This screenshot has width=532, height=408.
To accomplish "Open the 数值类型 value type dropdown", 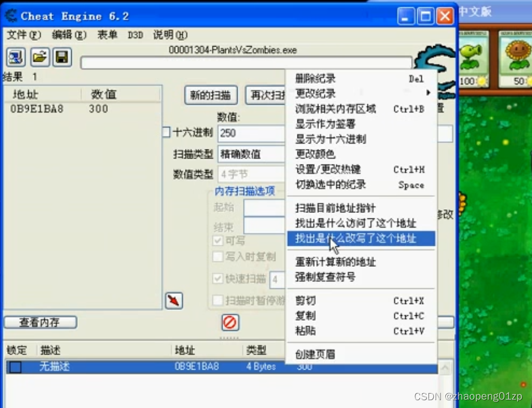I will coord(251,174).
